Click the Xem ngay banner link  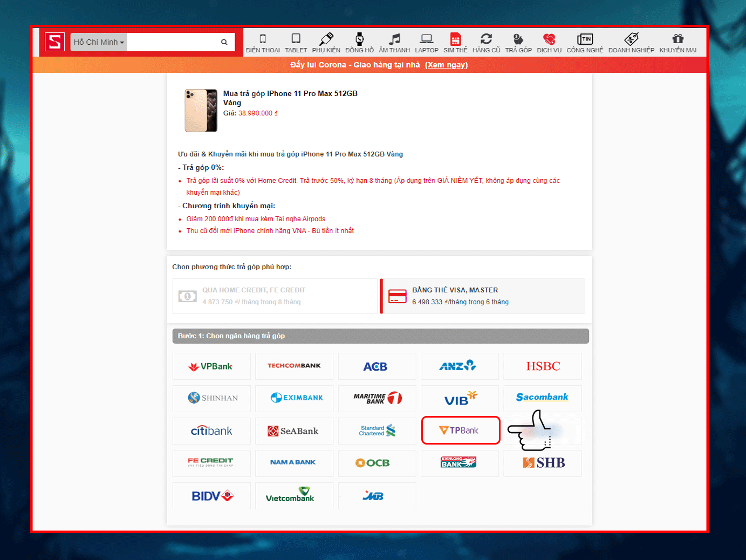point(446,65)
